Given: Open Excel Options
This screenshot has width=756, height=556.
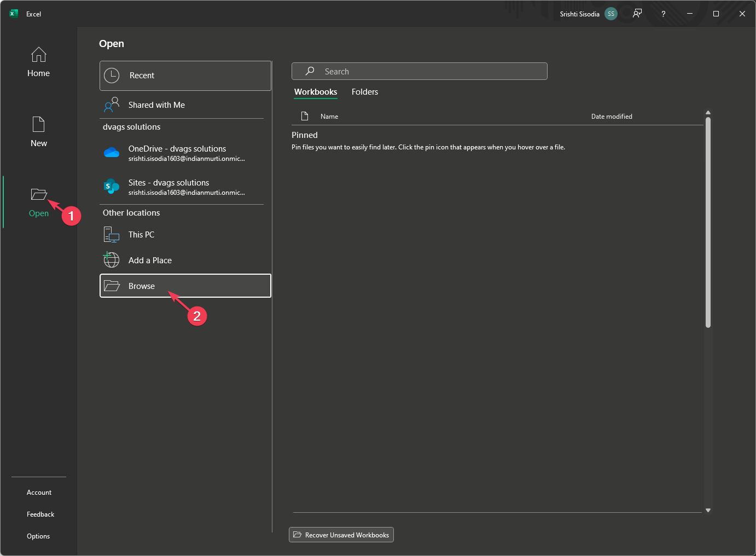Looking at the screenshot, I should (x=38, y=536).
